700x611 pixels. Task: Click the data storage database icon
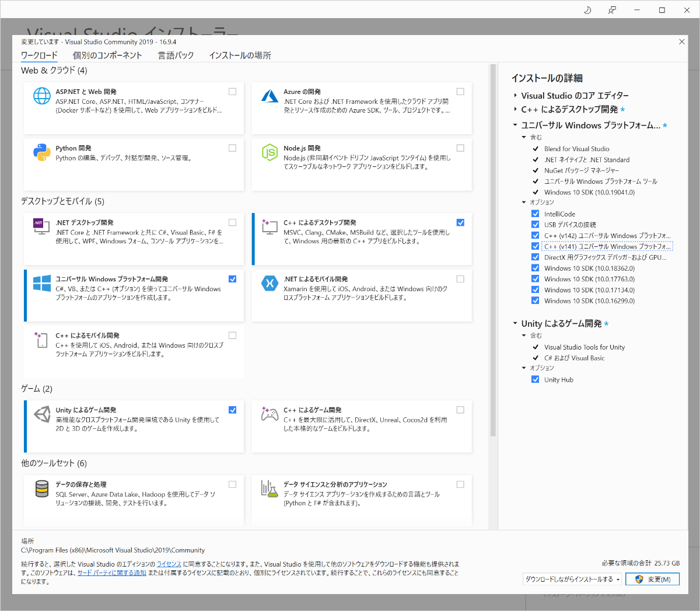42,489
